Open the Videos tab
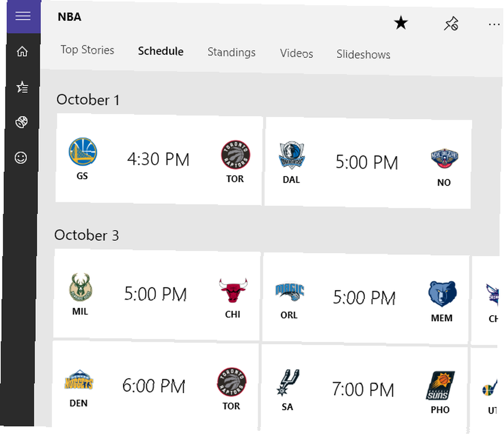This screenshot has width=504, height=436. 296,53
